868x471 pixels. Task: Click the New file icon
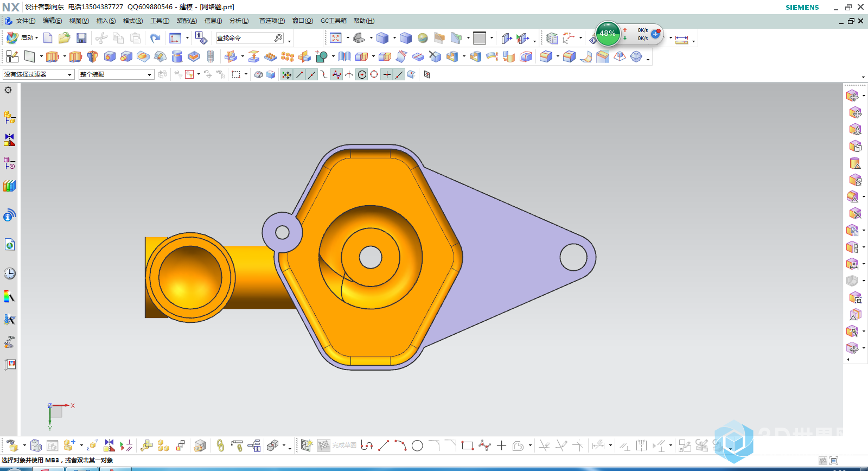[x=48, y=37]
